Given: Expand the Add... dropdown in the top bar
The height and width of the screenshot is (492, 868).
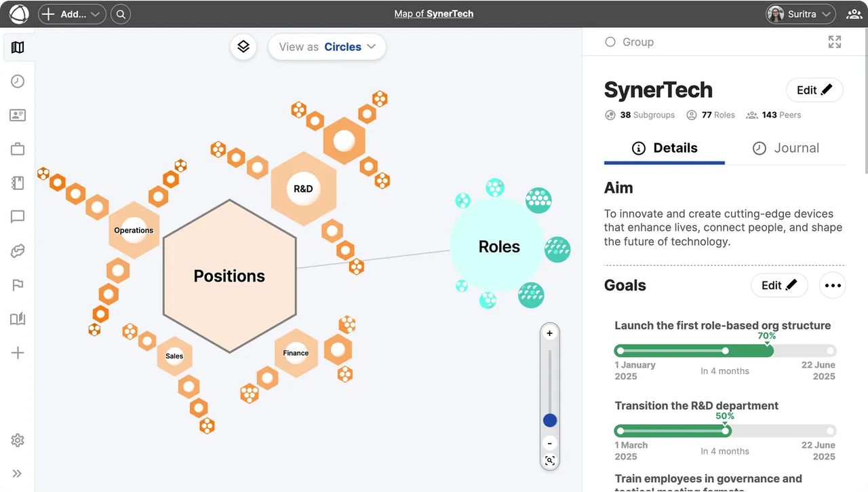Looking at the screenshot, I should pyautogui.click(x=72, y=14).
